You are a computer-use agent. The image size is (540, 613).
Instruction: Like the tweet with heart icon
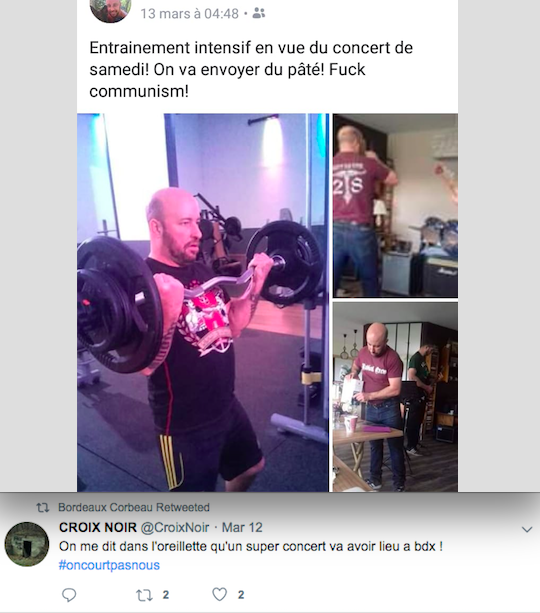219,594
